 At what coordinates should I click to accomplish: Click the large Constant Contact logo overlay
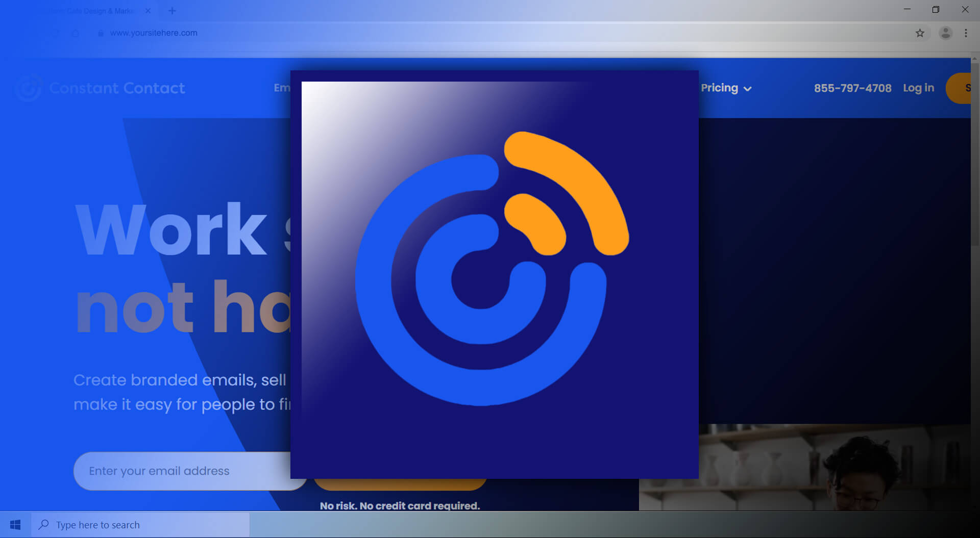tap(494, 274)
